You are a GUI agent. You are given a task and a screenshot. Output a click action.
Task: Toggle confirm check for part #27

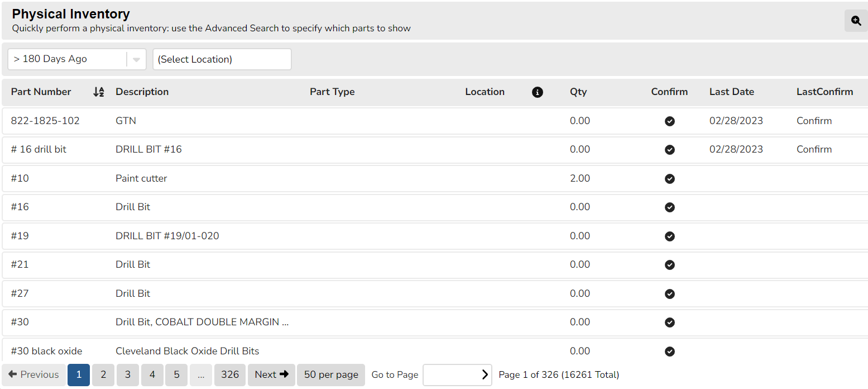(670, 294)
